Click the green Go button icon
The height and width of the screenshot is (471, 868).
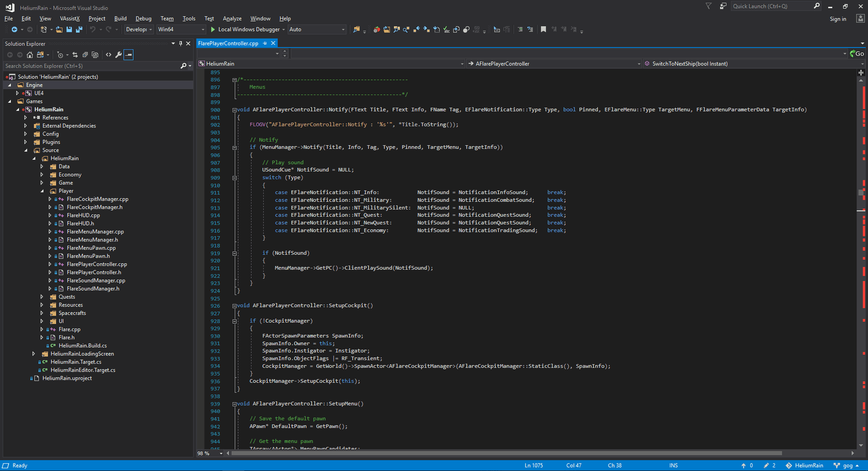click(x=857, y=54)
